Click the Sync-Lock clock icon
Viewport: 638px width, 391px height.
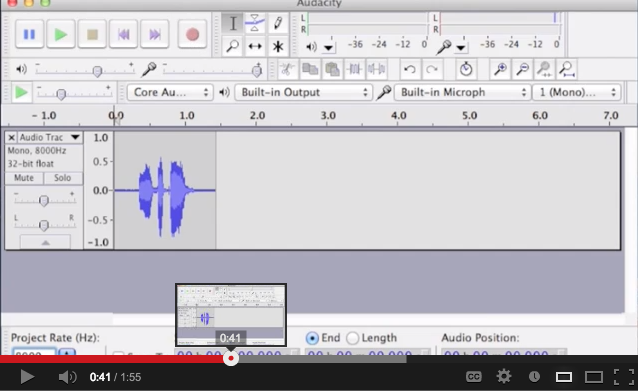(466, 69)
